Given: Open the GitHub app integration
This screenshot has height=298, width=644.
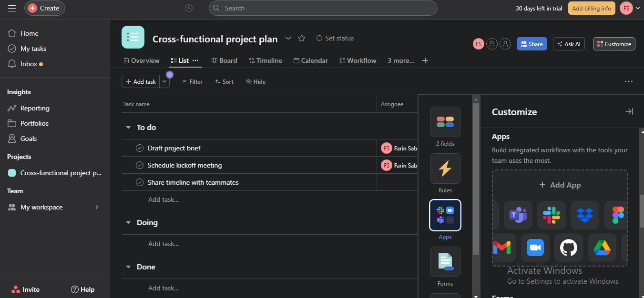Looking at the screenshot, I should (568, 248).
